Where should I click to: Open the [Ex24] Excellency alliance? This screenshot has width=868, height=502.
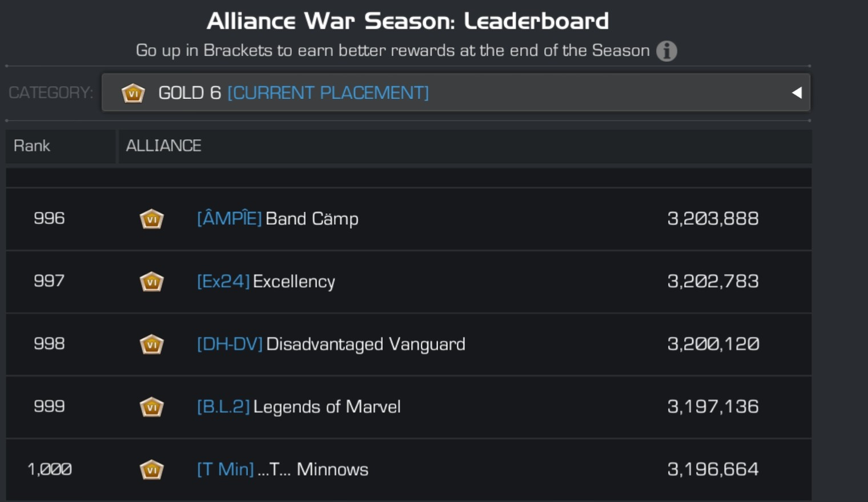point(266,282)
